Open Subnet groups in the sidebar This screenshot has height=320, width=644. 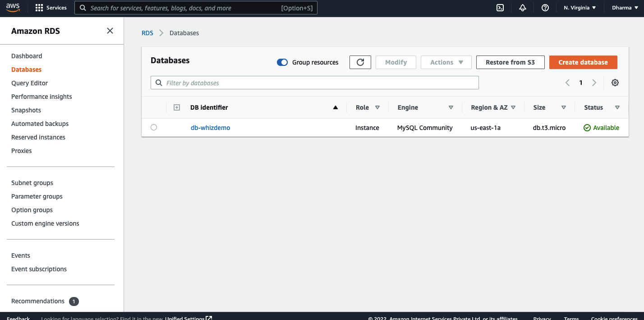[32, 183]
